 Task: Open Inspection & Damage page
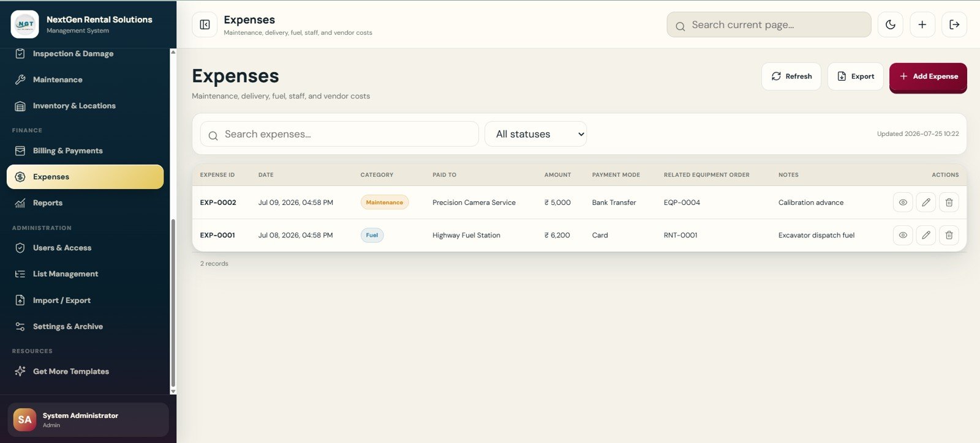point(85,54)
